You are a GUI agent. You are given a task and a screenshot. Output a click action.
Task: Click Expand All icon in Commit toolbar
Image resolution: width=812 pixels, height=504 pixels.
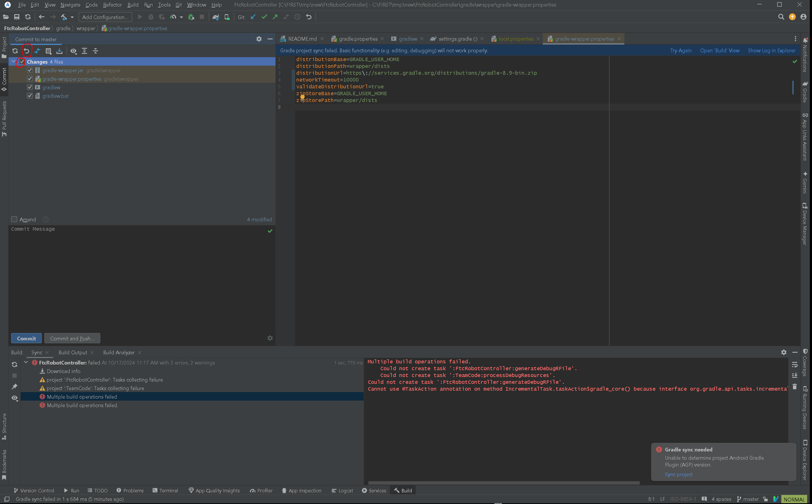(84, 51)
